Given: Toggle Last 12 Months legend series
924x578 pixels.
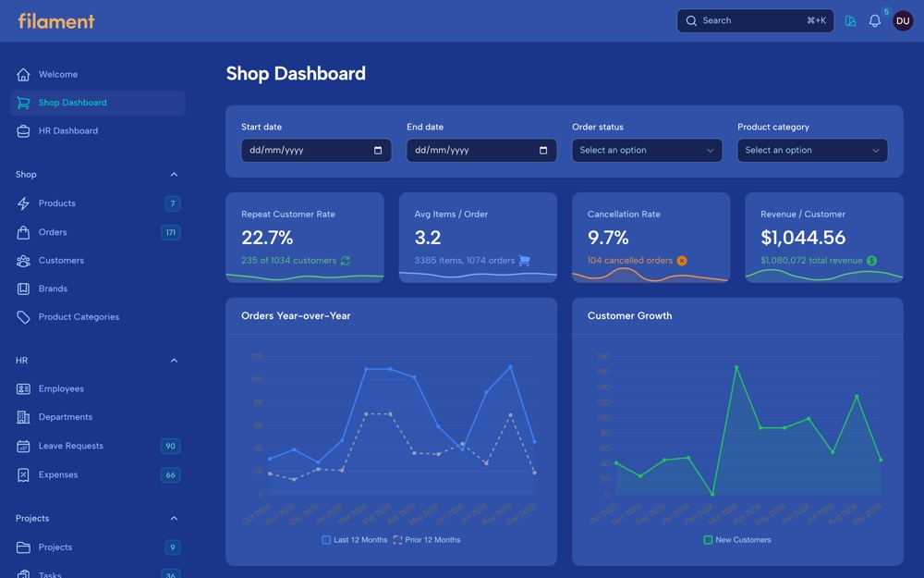Looking at the screenshot, I should 355,540.
